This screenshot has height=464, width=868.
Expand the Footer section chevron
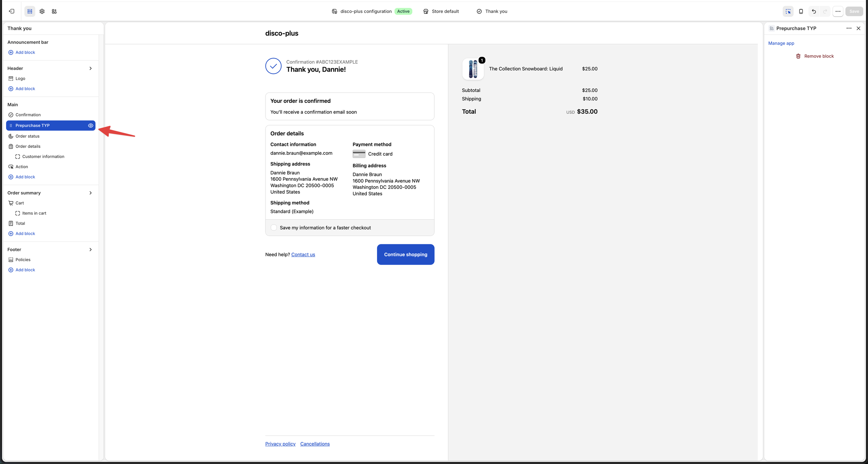click(91, 249)
